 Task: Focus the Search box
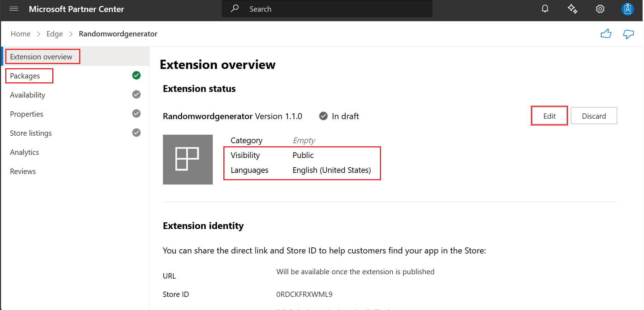[327, 9]
